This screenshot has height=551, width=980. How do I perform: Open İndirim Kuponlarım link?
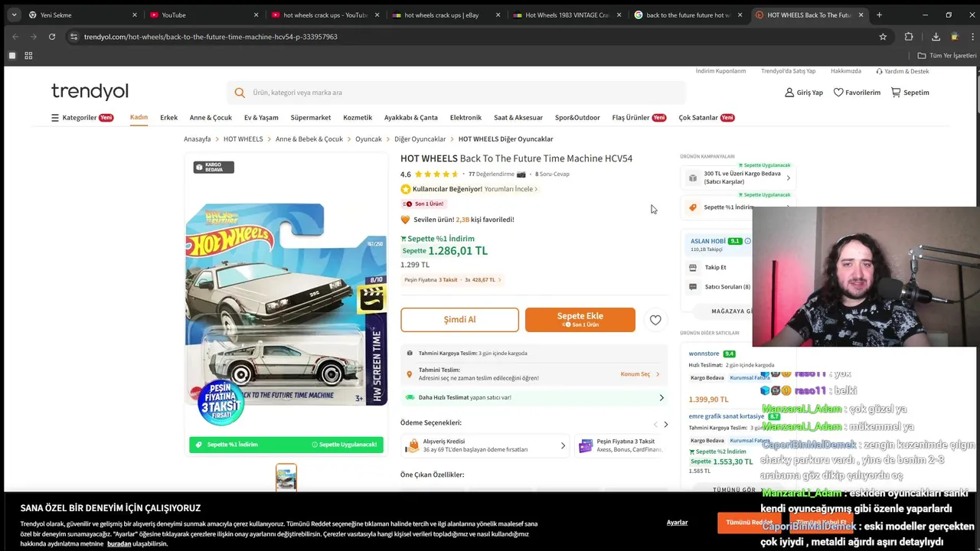coord(720,71)
